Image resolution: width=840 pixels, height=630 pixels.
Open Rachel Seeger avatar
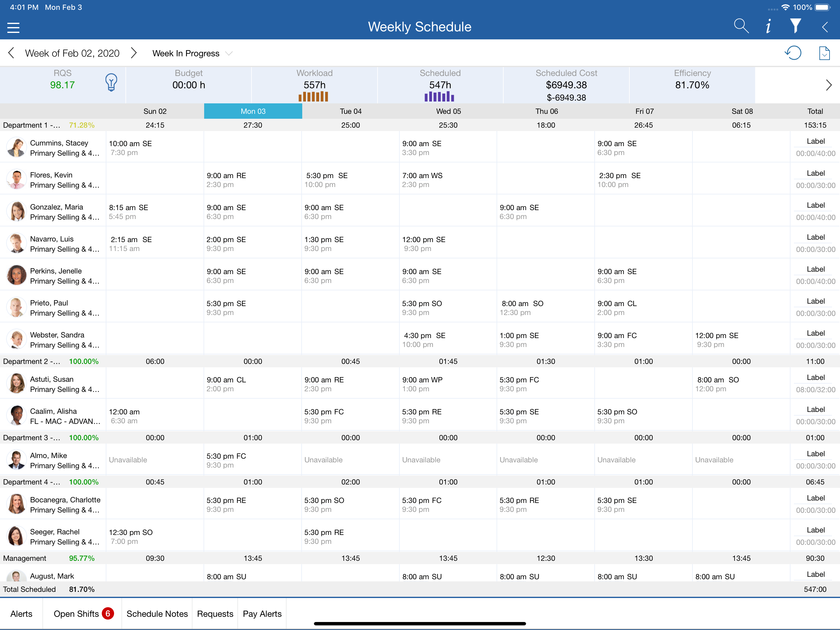16,536
